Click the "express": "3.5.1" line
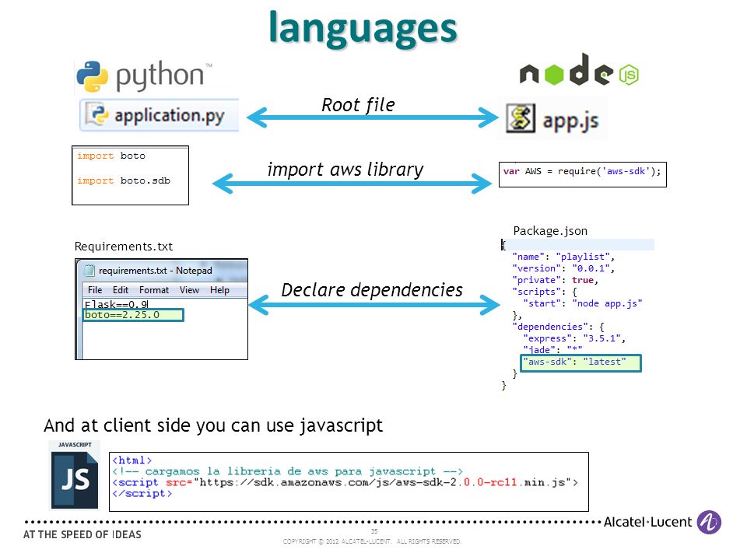 pos(574,338)
